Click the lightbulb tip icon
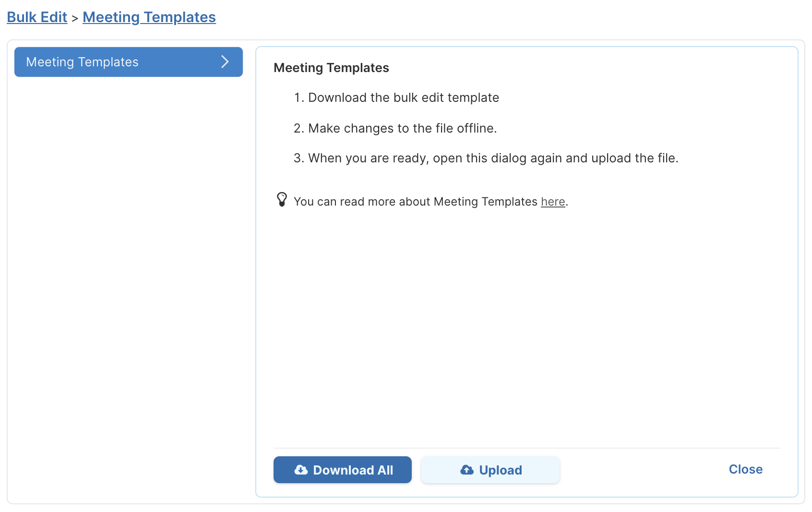This screenshot has width=812, height=512. click(x=282, y=199)
